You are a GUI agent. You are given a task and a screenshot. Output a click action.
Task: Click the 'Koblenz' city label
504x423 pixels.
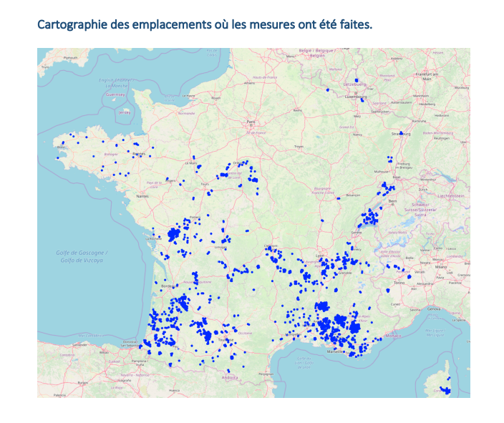click(x=397, y=59)
